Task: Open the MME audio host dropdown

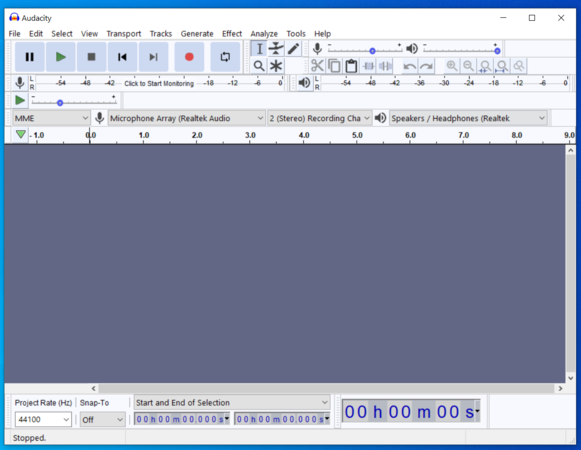Action: (51, 118)
